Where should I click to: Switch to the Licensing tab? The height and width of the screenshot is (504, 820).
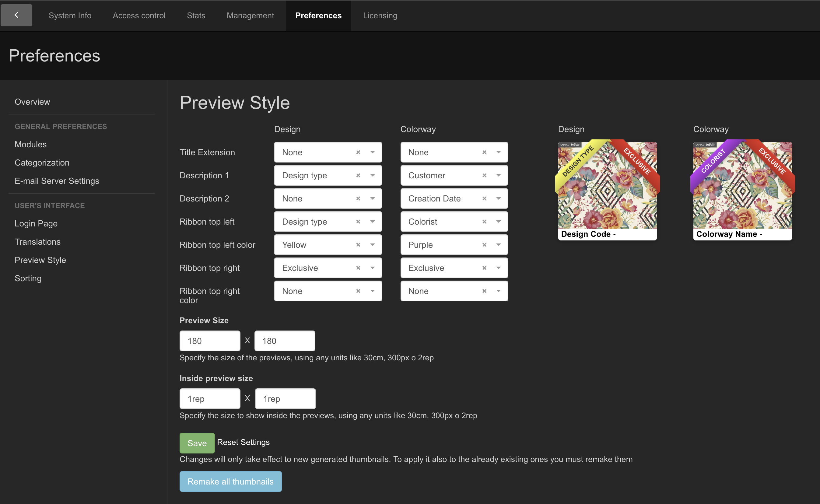pos(380,16)
